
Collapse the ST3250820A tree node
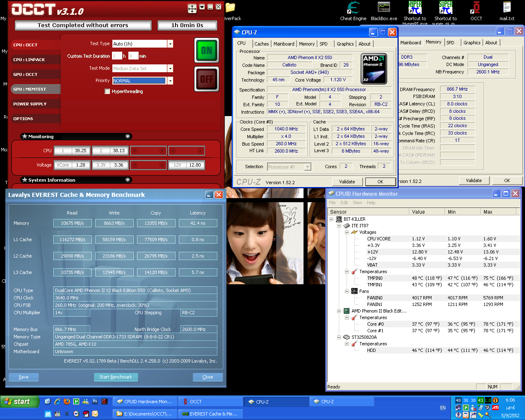(339, 337)
